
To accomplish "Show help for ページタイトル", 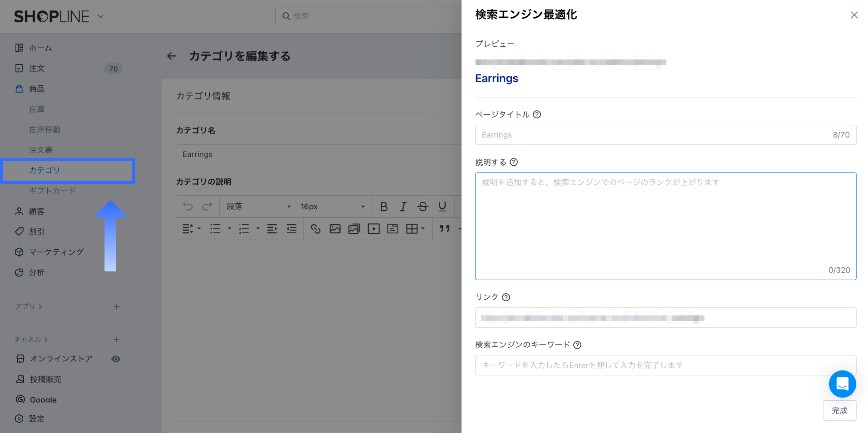I will pyautogui.click(x=537, y=114).
